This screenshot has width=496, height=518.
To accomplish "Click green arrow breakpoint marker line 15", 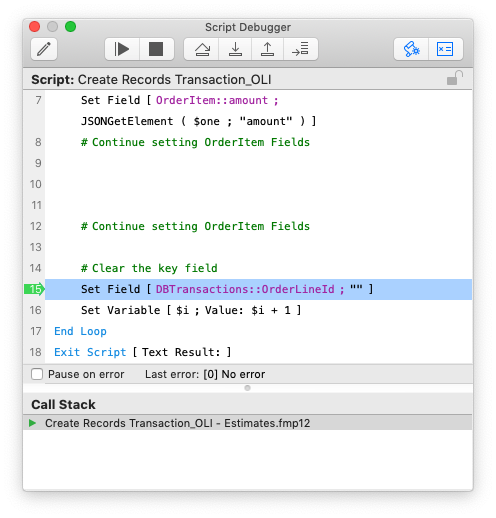I will coord(34,289).
